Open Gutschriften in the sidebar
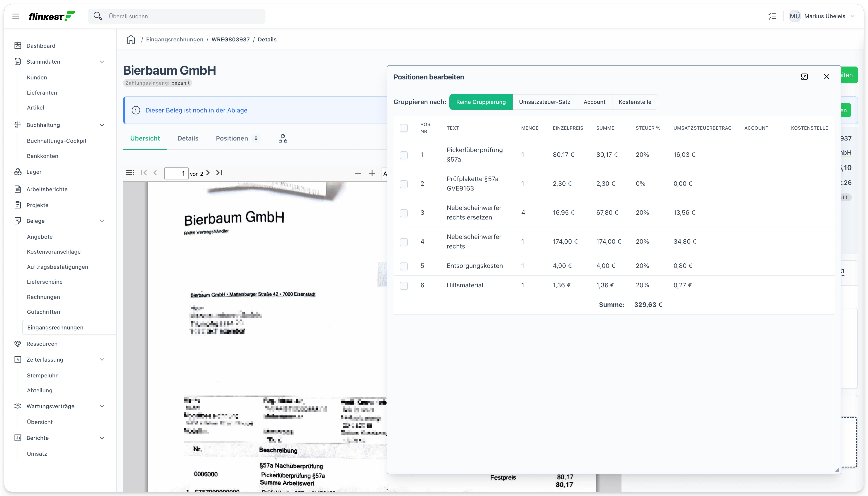 tap(43, 312)
